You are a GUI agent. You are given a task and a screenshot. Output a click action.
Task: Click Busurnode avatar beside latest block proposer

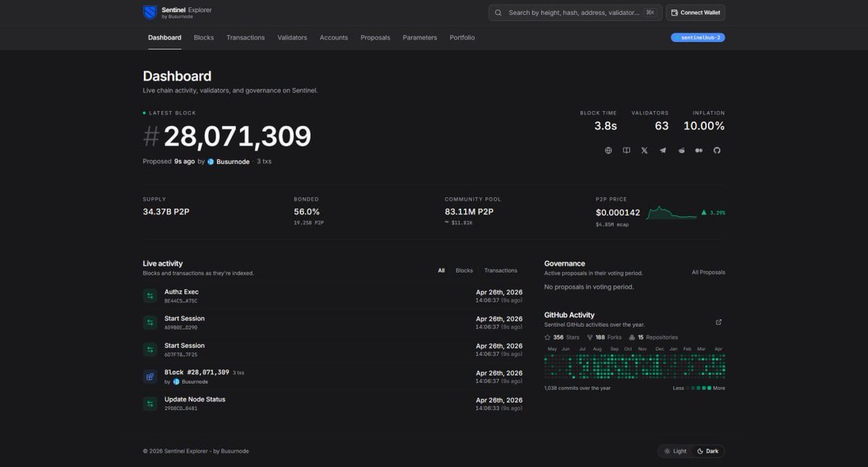point(210,161)
